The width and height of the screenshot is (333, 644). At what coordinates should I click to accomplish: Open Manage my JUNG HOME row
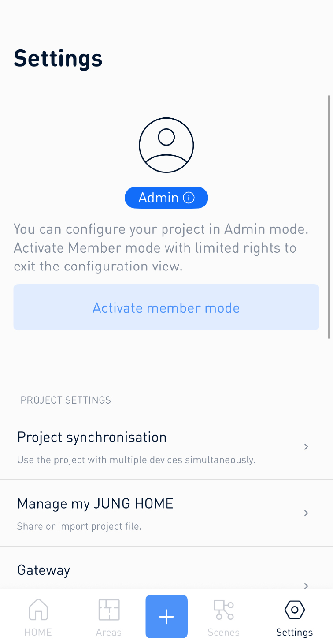point(166,513)
